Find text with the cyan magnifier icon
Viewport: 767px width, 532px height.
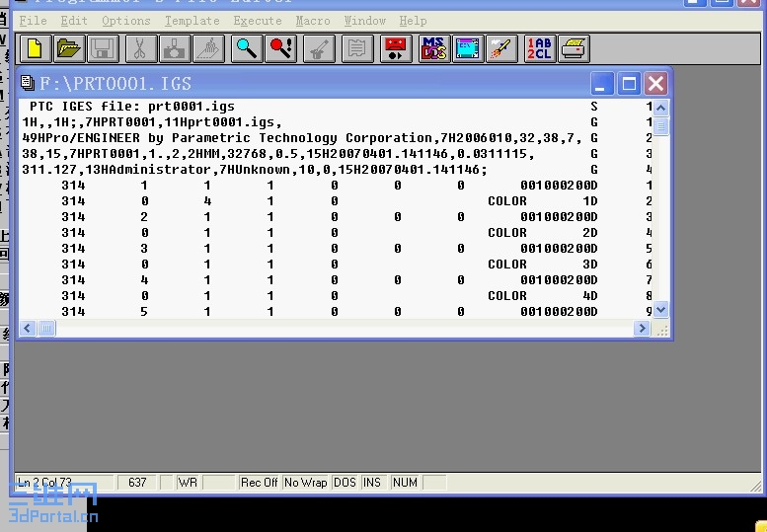pyautogui.click(x=247, y=49)
